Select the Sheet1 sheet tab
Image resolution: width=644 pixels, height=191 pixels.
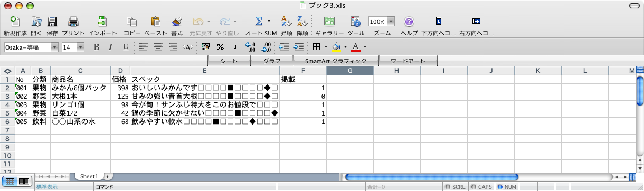point(89,176)
